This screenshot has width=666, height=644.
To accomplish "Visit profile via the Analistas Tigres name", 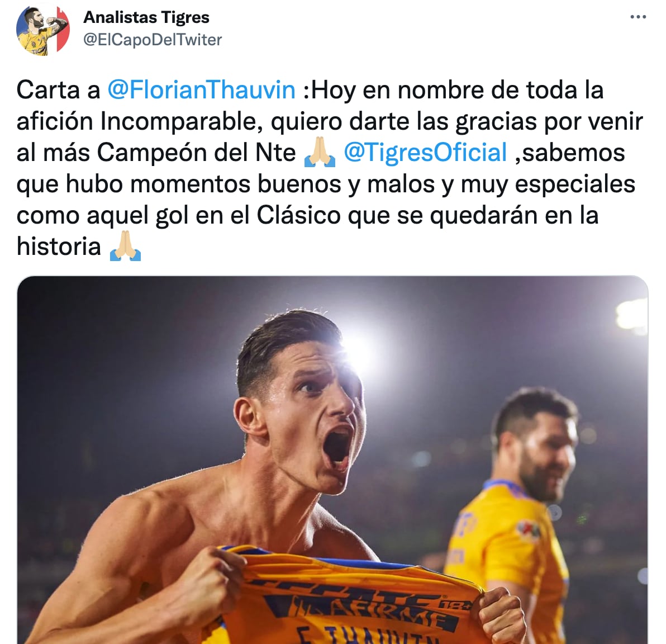I will 146,17.
